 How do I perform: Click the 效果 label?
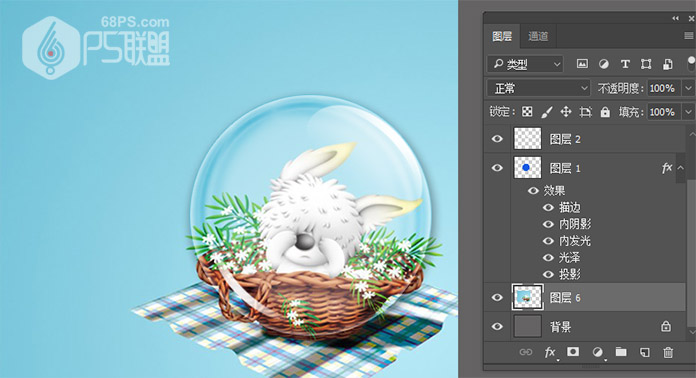pos(554,191)
